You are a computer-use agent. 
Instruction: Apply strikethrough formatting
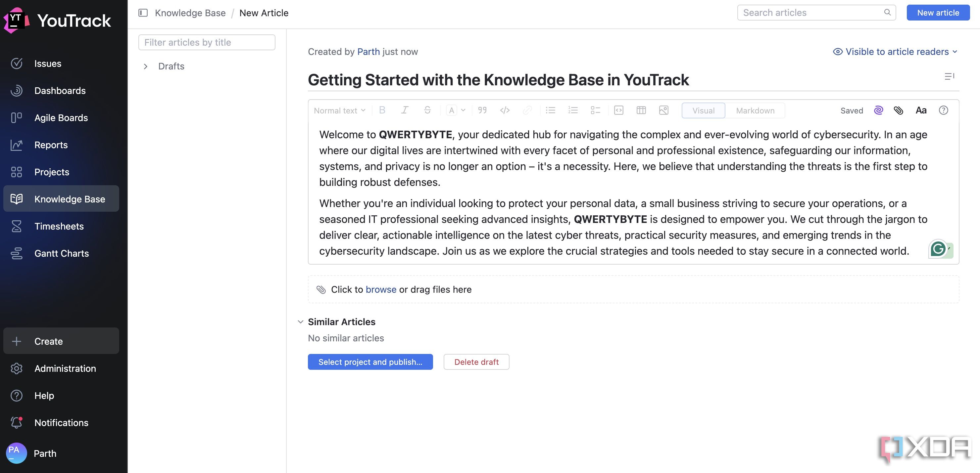(x=427, y=110)
